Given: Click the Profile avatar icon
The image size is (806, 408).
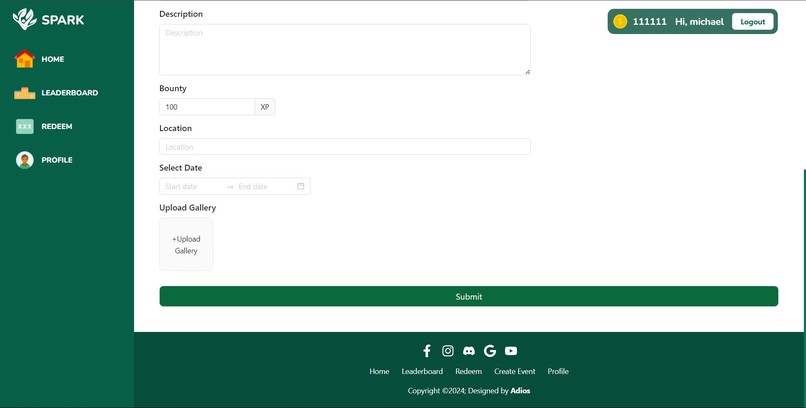Looking at the screenshot, I should pyautogui.click(x=25, y=160).
